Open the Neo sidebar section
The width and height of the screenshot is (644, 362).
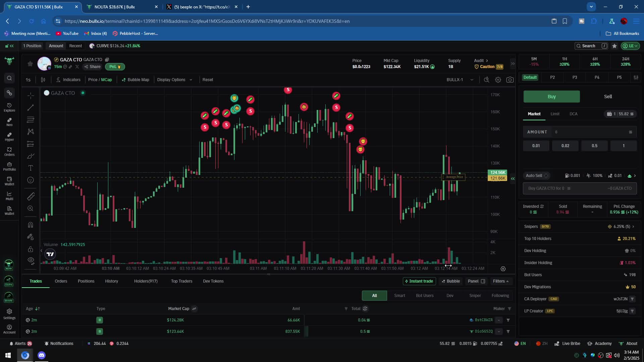pos(9,122)
